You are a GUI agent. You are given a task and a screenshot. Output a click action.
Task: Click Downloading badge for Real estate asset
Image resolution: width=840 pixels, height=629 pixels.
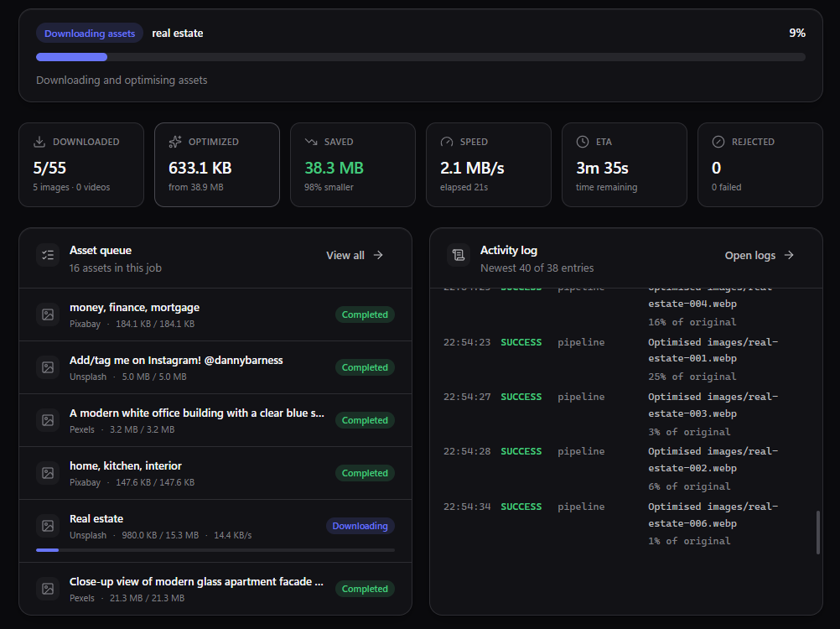[x=360, y=526]
